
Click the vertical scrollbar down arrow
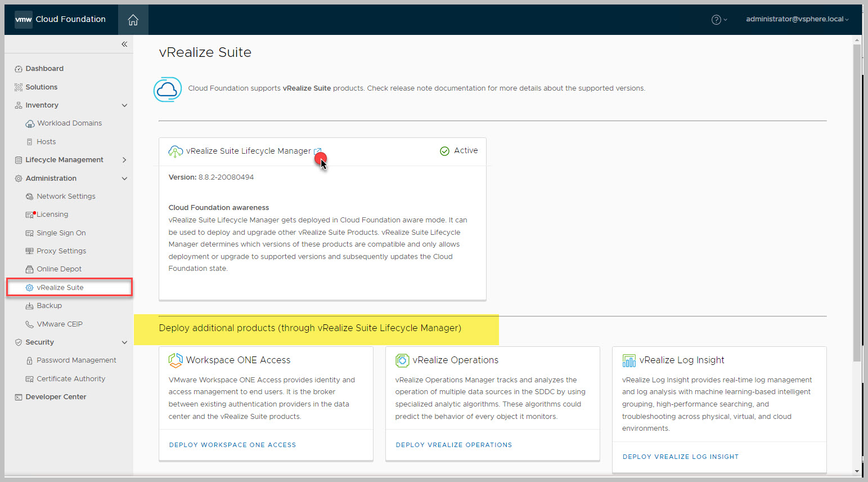[x=857, y=471]
